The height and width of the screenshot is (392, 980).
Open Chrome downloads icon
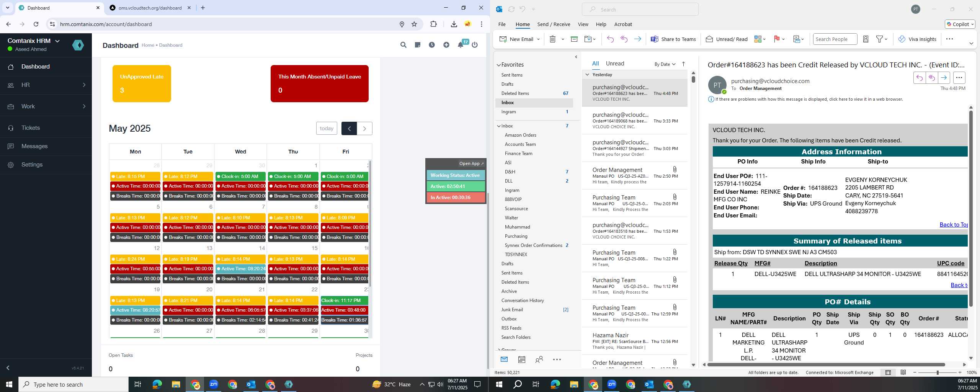tap(454, 24)
